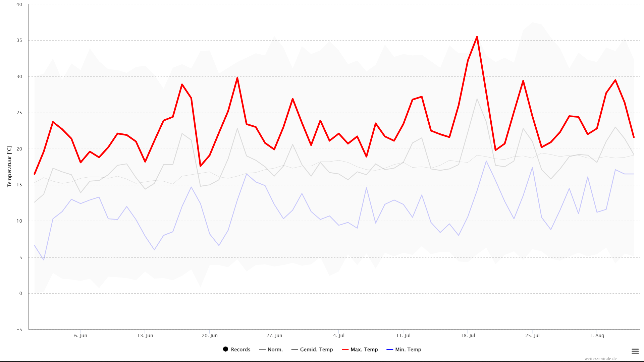
Task: Toggle the Gemid. Temp legend text
Action: click(x=316, y=350)
